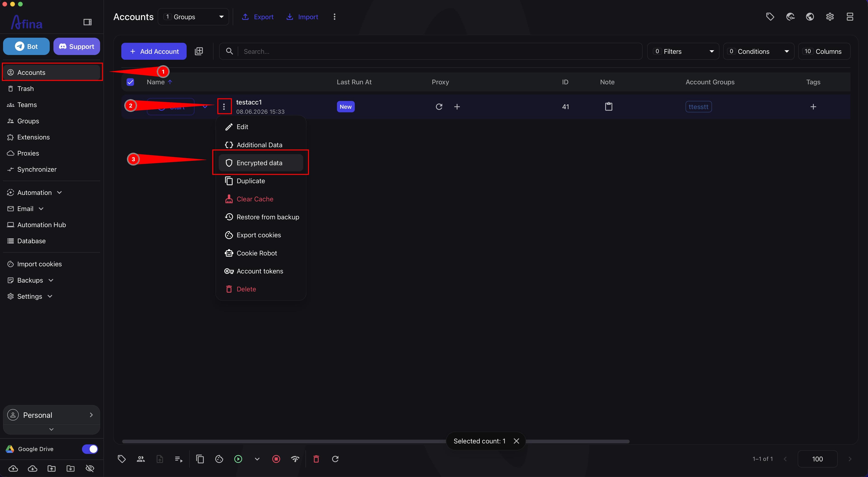This screenshot has height=477, width=868.
Task: Click the Search accounts field
Action: click(x=431, y=51)
